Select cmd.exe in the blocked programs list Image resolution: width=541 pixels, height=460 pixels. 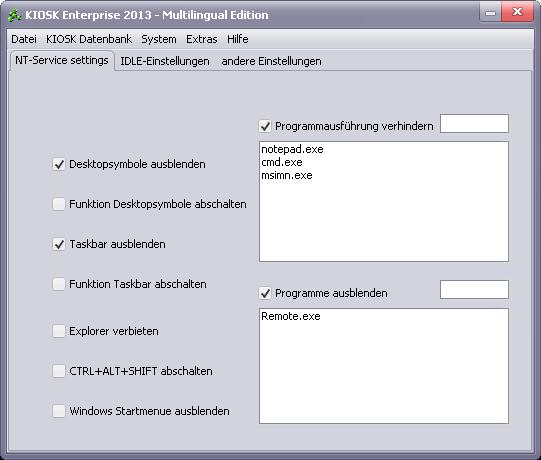(282, 162)
